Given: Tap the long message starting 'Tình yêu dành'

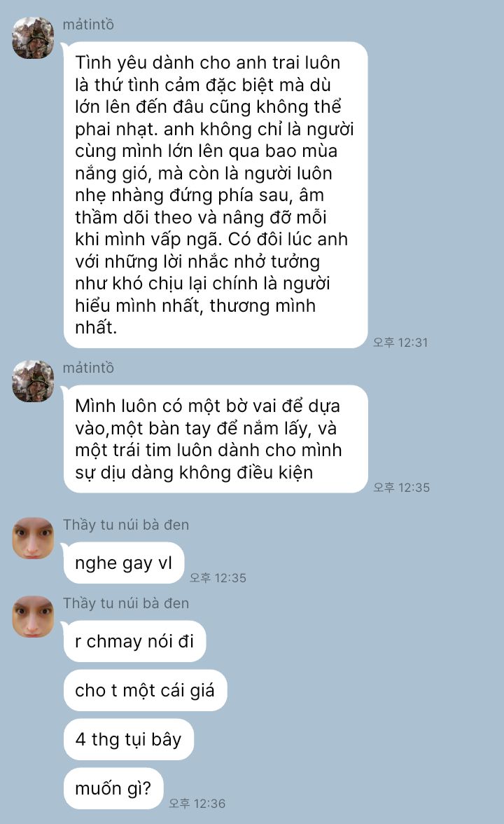Looking at the screenshot, I should click(x=216, y=195).
